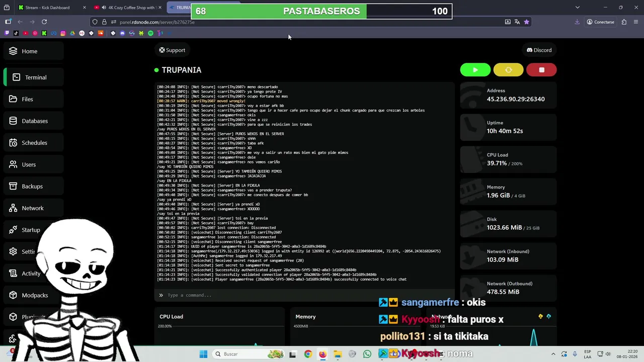
Task: Reload the page in the browser
Action: point(44,22)
